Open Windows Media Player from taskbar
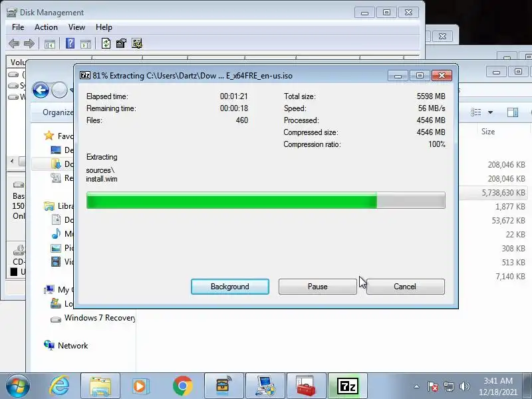532x399 pixels. 140,386
